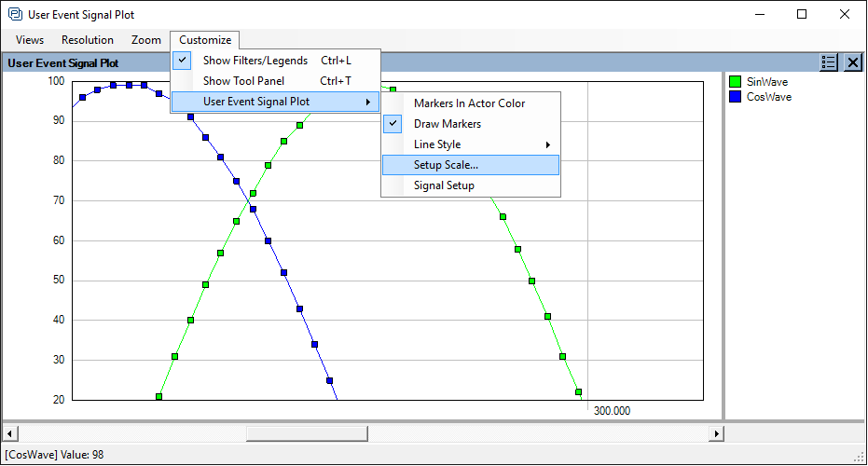Image resolution: width=868 pixels, height=466 pixels.
Task: Close the Customize menu
Action: (x=205, y=40)
